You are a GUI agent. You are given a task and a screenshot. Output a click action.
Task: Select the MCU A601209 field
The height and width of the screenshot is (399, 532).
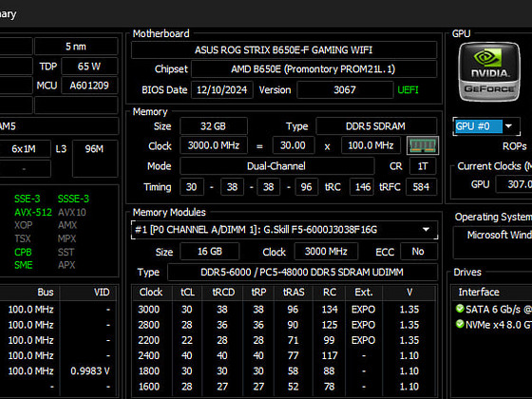click(x=89, y=85)
